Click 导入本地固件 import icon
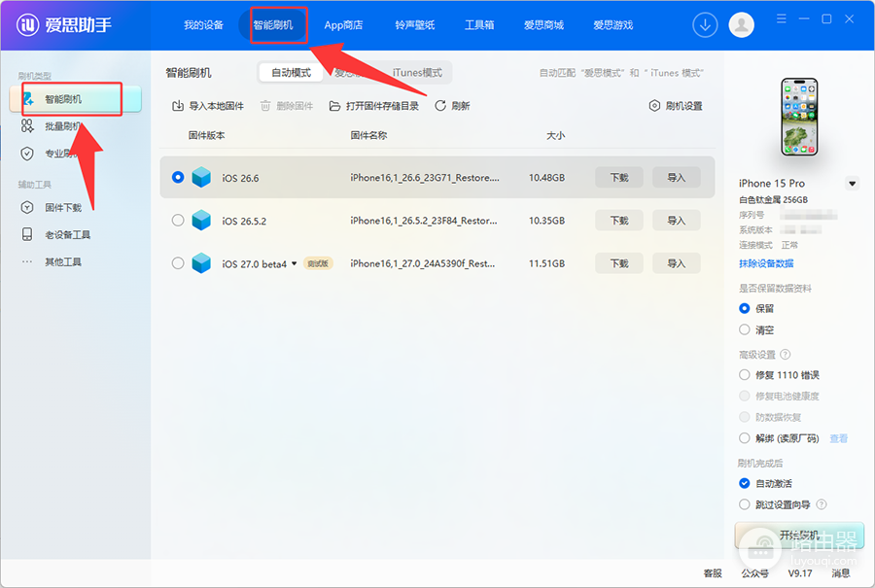Image resolution: width=875 pixels, height=588 pixels. click(x=178, y=106)
